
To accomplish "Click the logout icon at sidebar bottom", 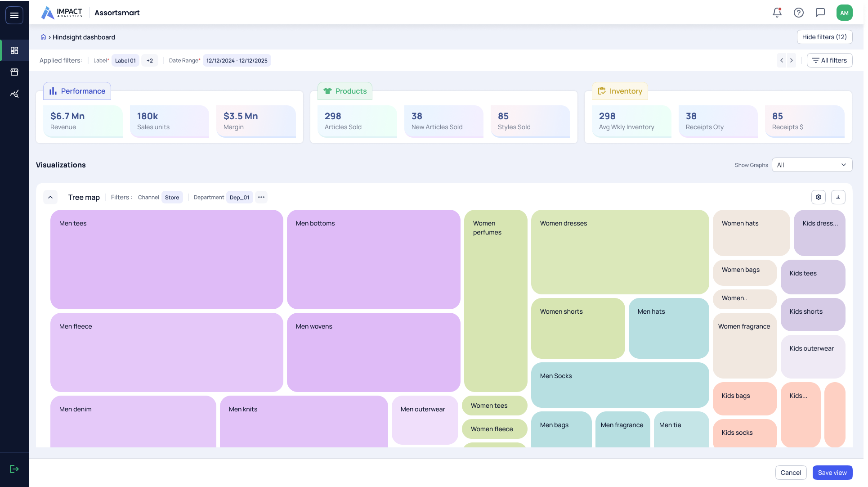I will (14, 469).
